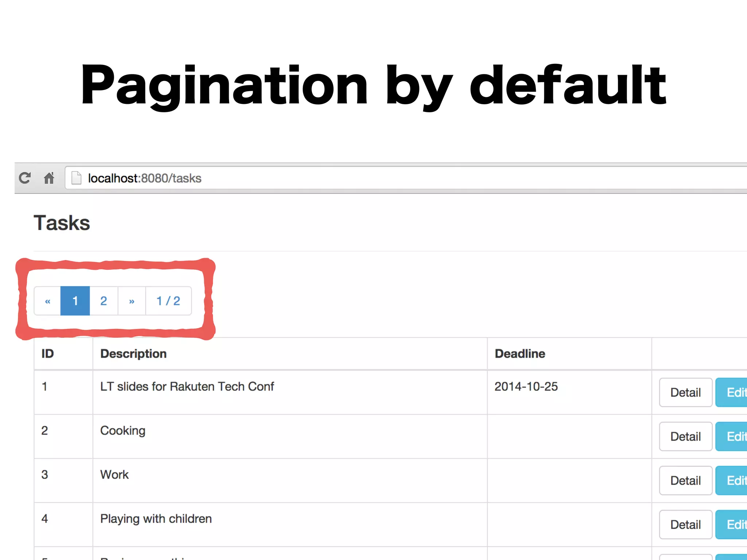
Task: Focus the localhost:8080/tasks address field
Action: click(x=406, y=178)
